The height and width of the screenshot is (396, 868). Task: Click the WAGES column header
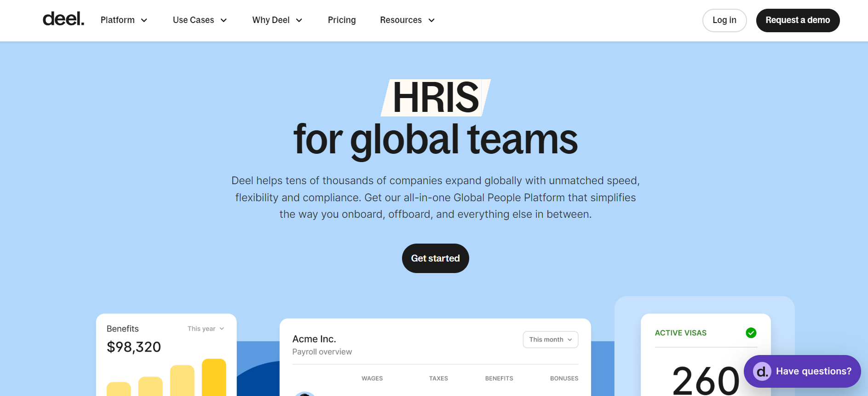(x=372, y=379)
